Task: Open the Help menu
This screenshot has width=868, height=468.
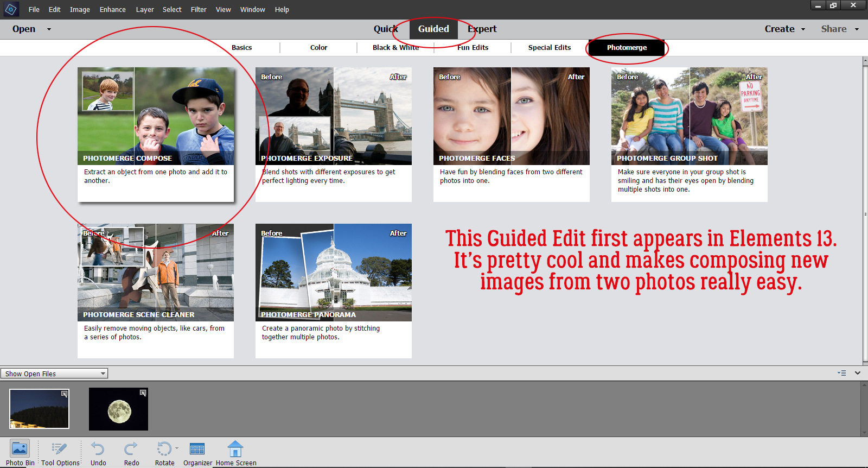Action: pos(282,10)
